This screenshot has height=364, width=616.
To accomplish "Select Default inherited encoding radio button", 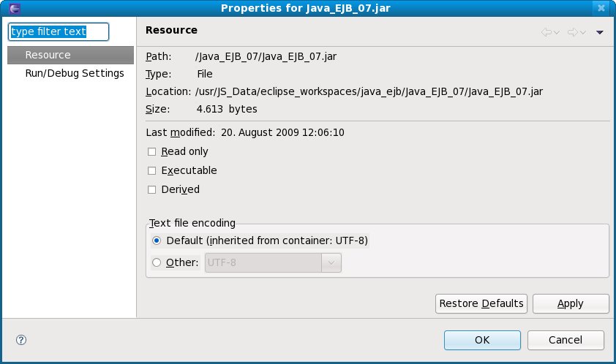I will tap(157, 240).
